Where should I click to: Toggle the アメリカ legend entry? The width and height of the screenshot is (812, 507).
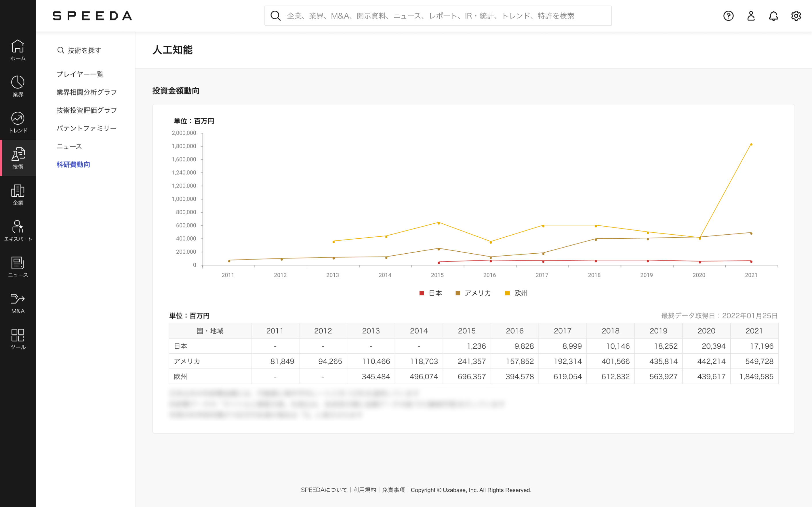pyautogui.click(x=473, y=293)
